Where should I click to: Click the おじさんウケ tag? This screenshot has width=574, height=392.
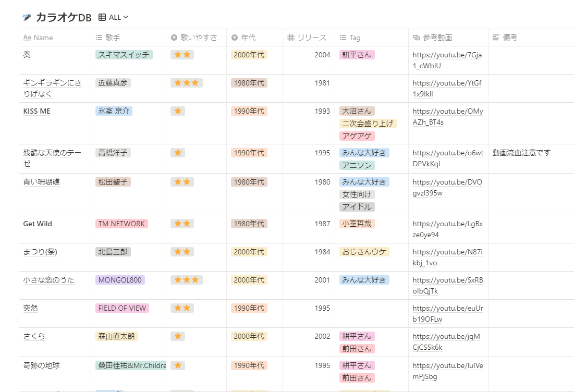tap(364, 252)
